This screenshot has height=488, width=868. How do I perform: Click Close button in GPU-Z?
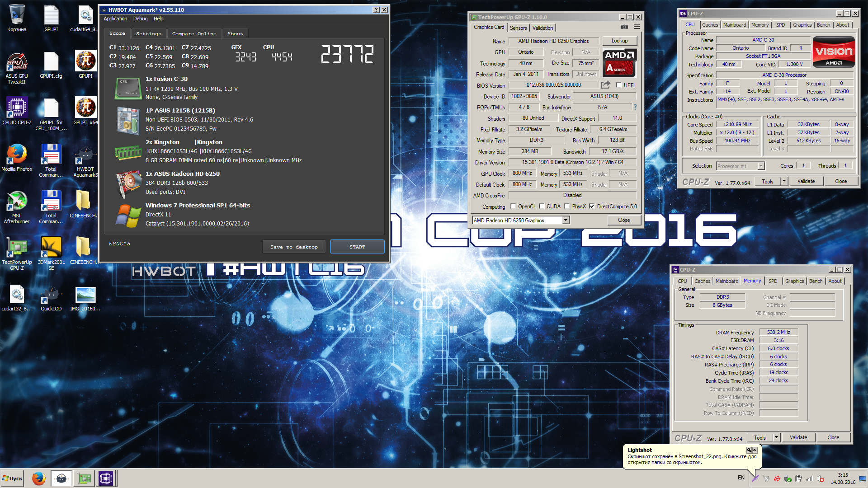(x=624, y=220)
